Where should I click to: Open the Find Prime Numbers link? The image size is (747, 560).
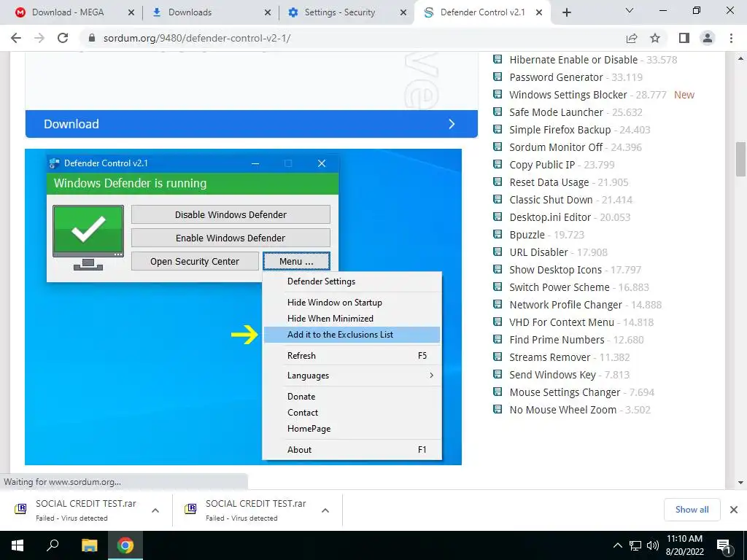click(x=557, y=340)
